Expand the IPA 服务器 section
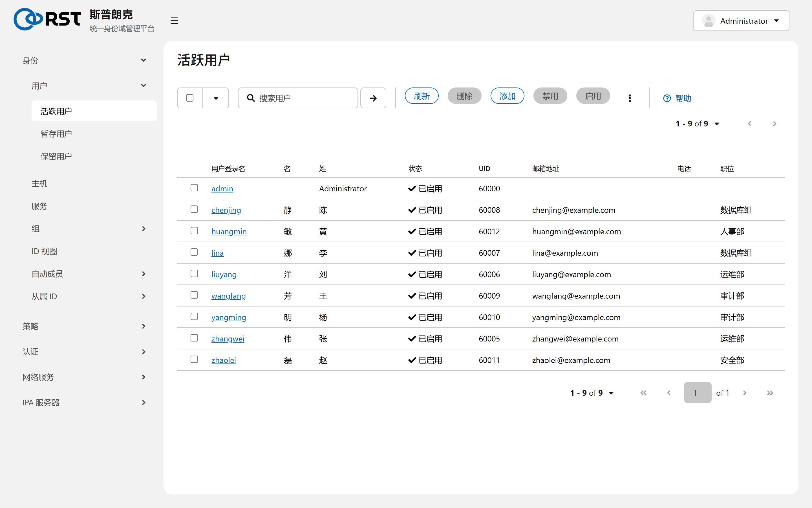812x508 pixels. pos(85,402)
